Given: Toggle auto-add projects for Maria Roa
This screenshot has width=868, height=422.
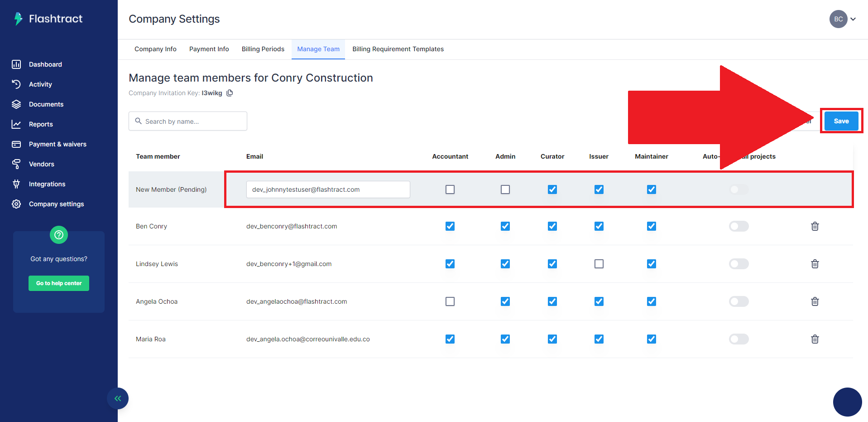Looking at the screenshot, I should pyautogui.click(x=739, y=339).
